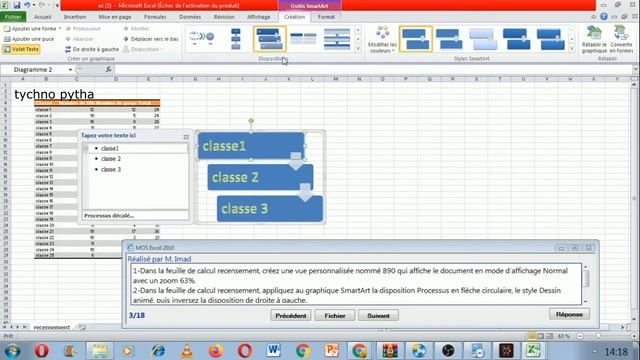Screen dimensions: 640x360
Task: Open the Accueil tab
Action: [42, 17]
